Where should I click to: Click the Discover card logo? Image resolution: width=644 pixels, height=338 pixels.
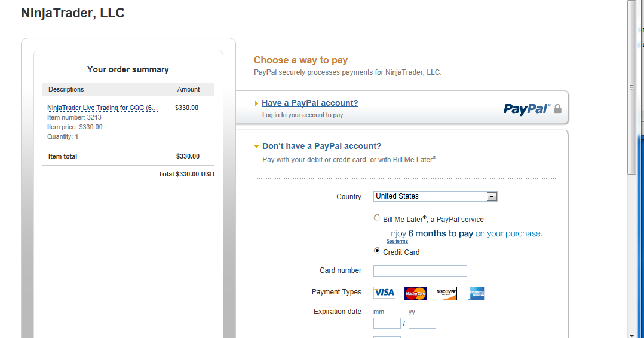coord(446,293)
